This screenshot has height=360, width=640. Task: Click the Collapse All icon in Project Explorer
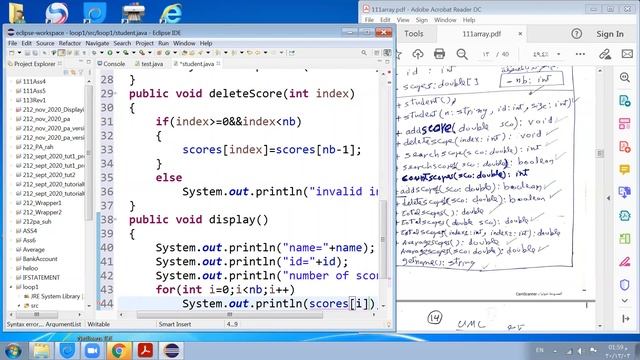[67, 73]
